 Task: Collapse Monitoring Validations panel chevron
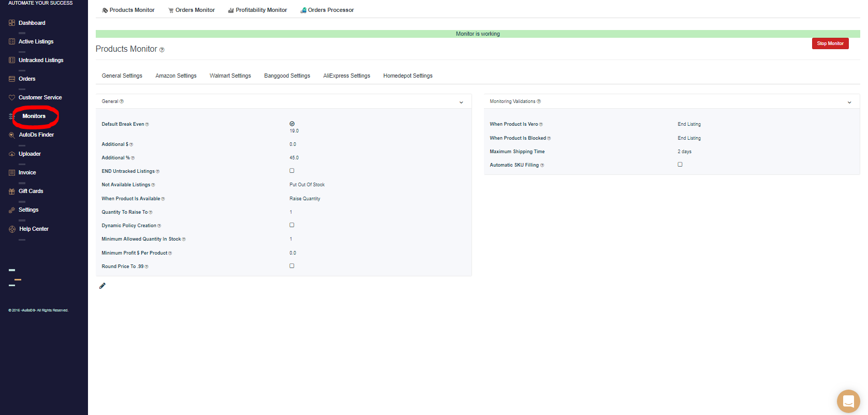click(x=849, y=102)
